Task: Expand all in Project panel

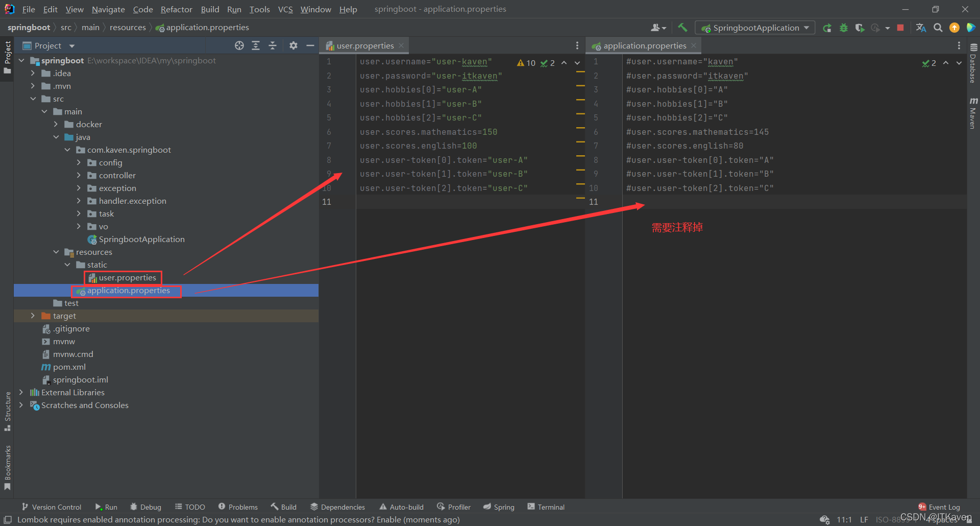Action: (256, 45)
